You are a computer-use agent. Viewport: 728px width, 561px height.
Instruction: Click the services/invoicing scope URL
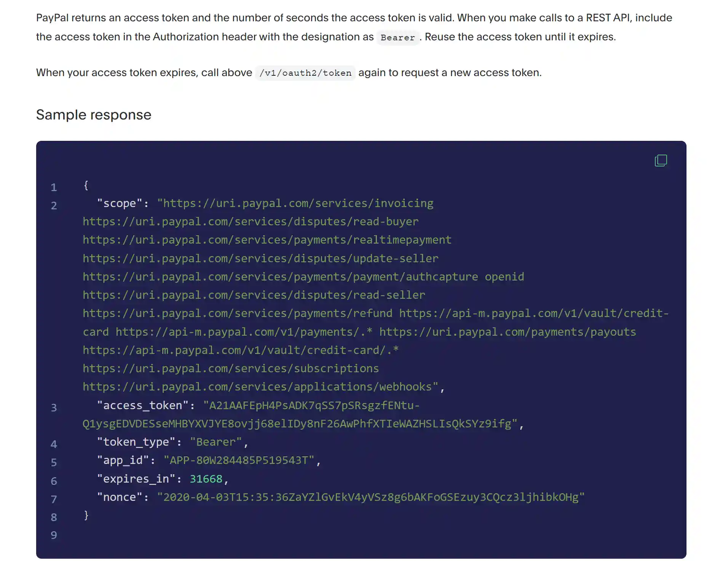pos(298,203)
